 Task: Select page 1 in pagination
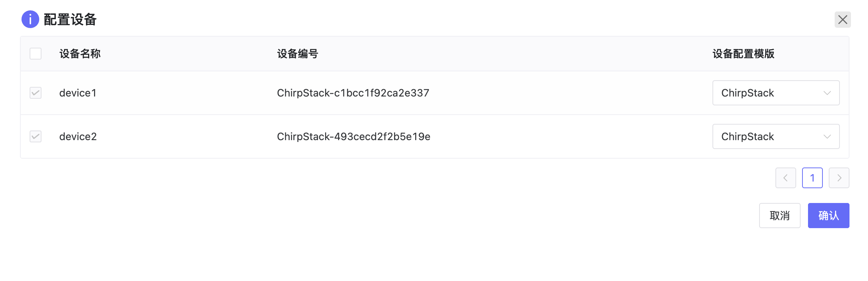(812, 178)
